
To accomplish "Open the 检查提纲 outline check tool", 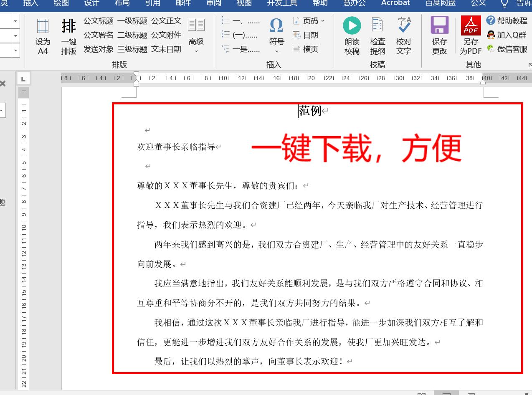I will tap(377, 35).
